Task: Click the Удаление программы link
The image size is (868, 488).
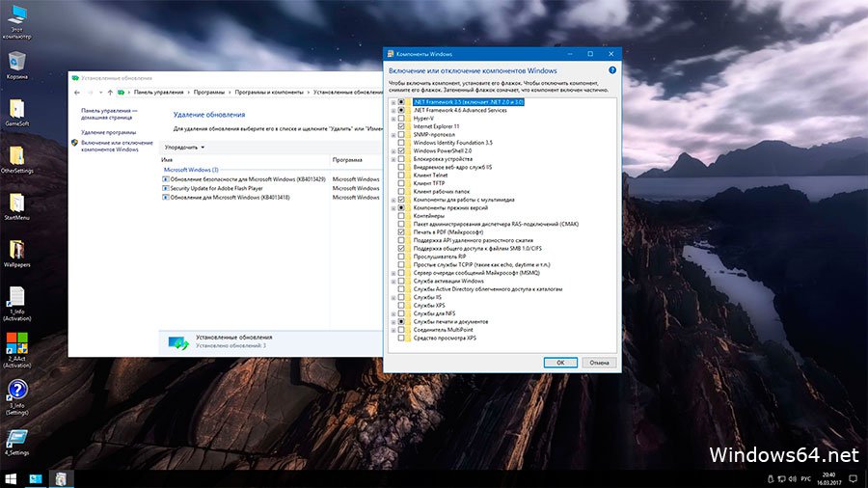Action: 108,132
